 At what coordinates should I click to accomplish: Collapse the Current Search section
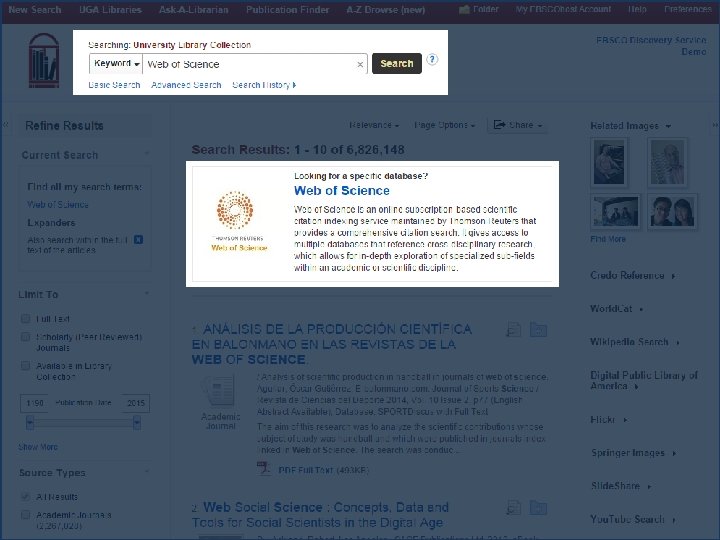147,153
